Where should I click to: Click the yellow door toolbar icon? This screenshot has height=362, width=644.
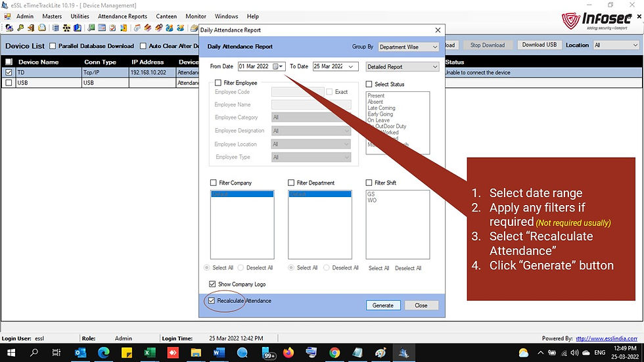124,28
